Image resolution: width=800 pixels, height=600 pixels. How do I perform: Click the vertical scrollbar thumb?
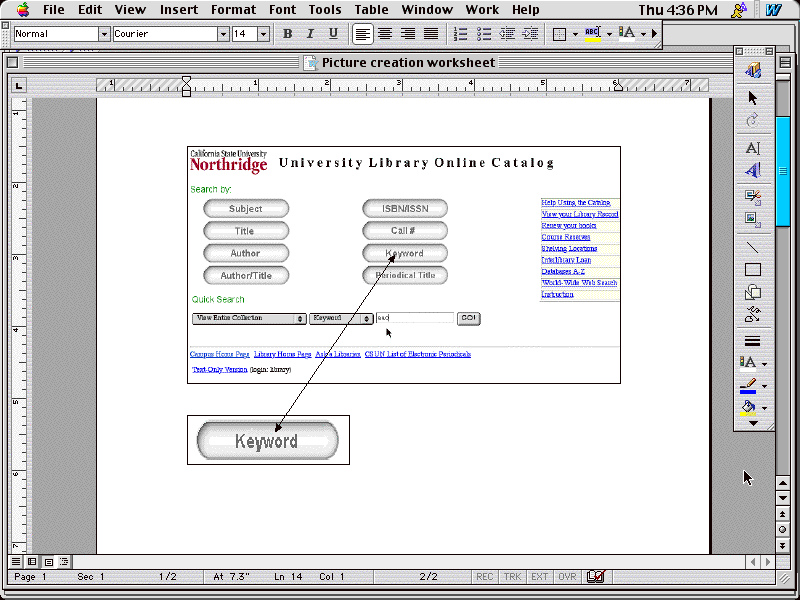pos(783,171)
